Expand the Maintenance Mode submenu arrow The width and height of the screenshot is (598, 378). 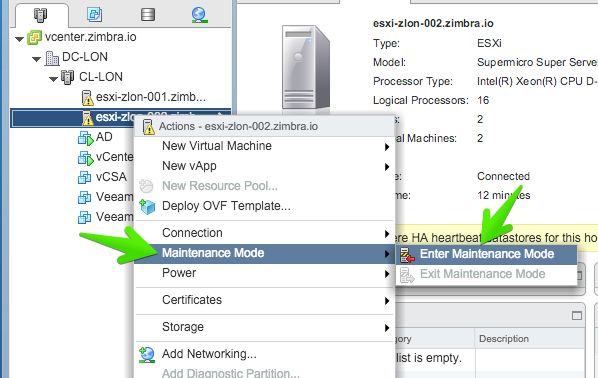387,254
